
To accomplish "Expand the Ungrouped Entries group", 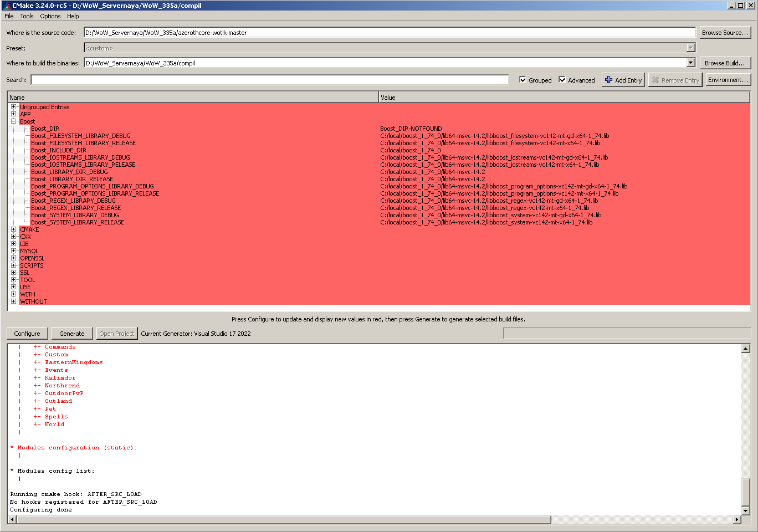I will tap(14, 106).
